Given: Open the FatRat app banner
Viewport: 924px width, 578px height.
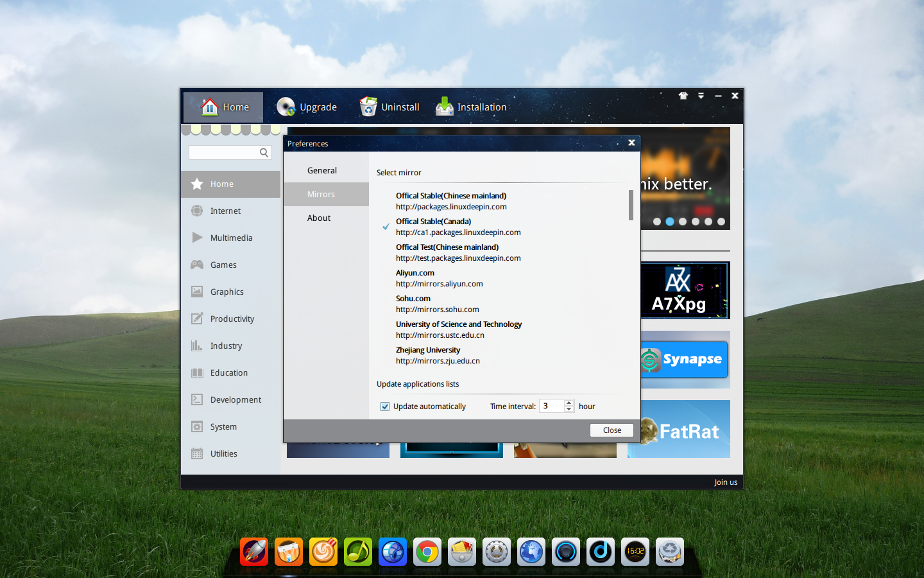Looking at the screenshot, I should [685, 429].
